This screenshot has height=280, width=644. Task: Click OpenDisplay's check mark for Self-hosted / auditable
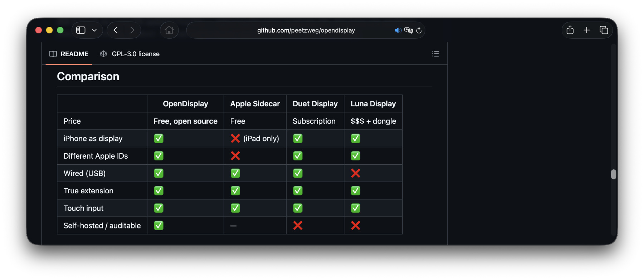tap(158, 226)
